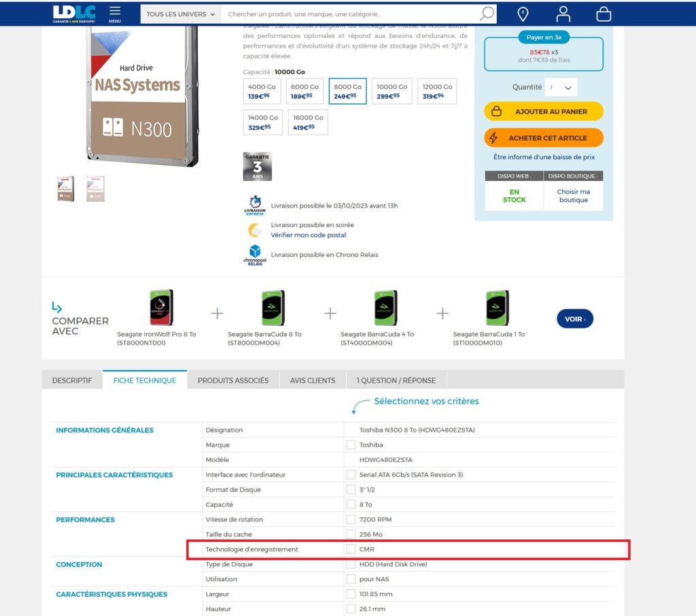Select the 10000 Go capacity option
The image size is (696, 616).
pyautogui.click(x=392, y=91)
